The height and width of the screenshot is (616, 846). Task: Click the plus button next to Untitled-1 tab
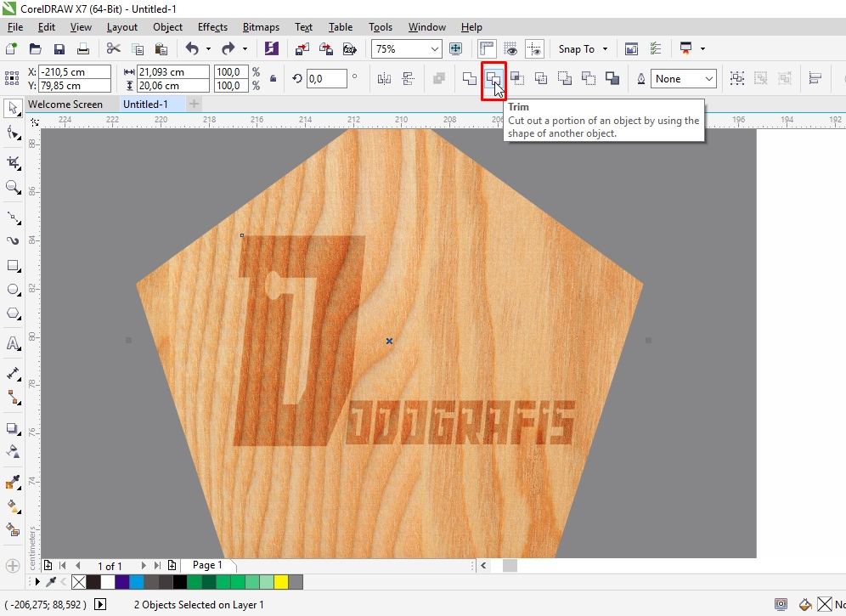194,104
